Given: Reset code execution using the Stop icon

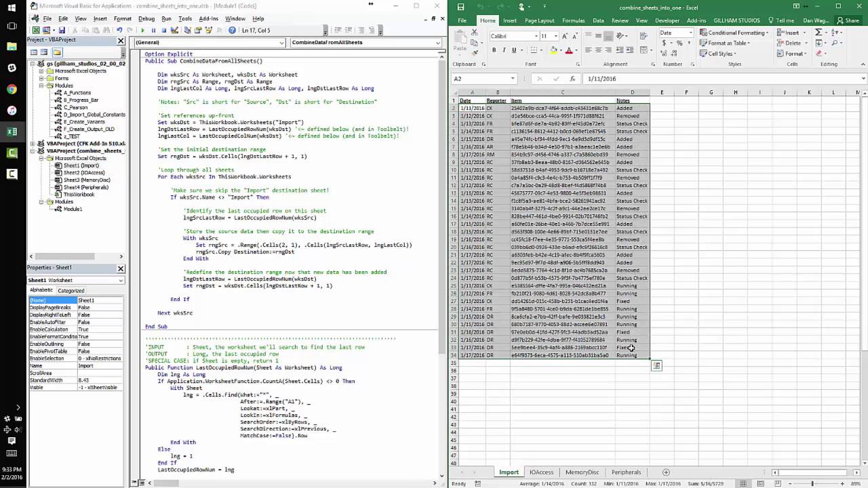Looking at the screenshot, I should tap(163, 30).
